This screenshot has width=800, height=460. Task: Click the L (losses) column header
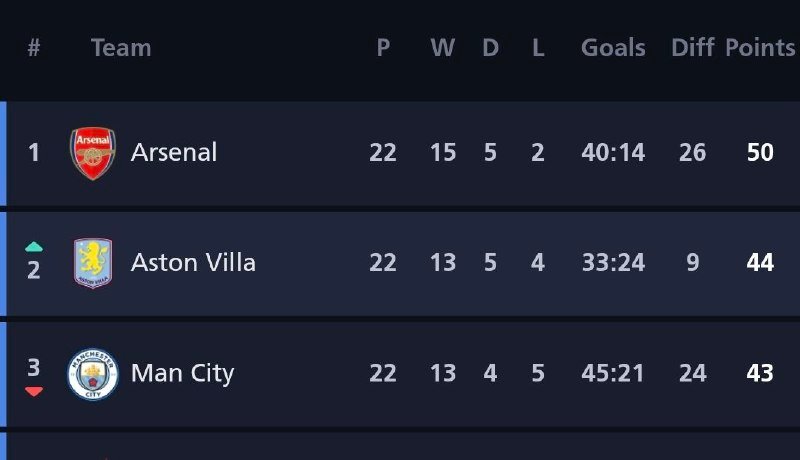coord(538,48)
